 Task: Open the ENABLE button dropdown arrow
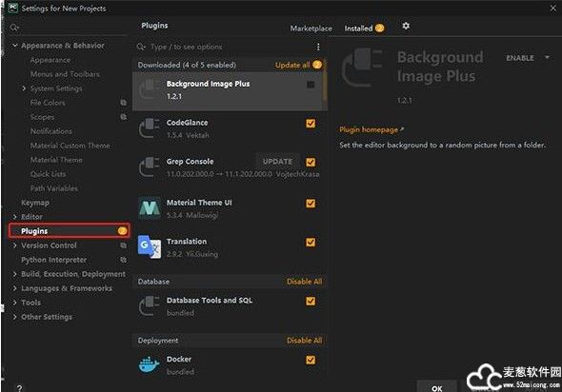[x=547, y=58]
